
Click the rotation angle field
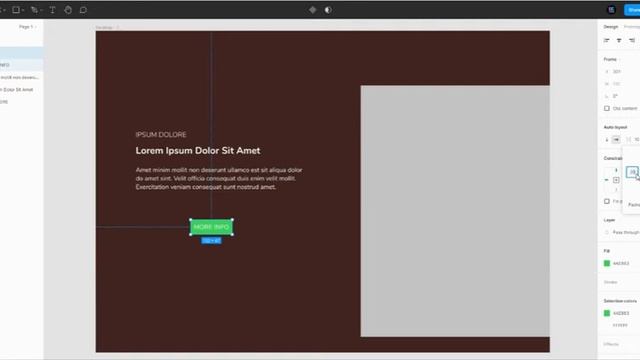coord(615,96)
